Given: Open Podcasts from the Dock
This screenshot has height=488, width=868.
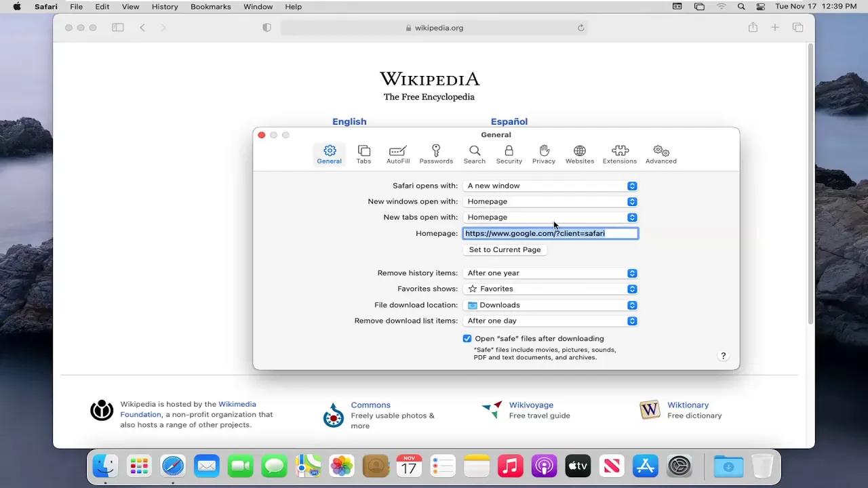Looking at the screenshot, I should (544, 466).
